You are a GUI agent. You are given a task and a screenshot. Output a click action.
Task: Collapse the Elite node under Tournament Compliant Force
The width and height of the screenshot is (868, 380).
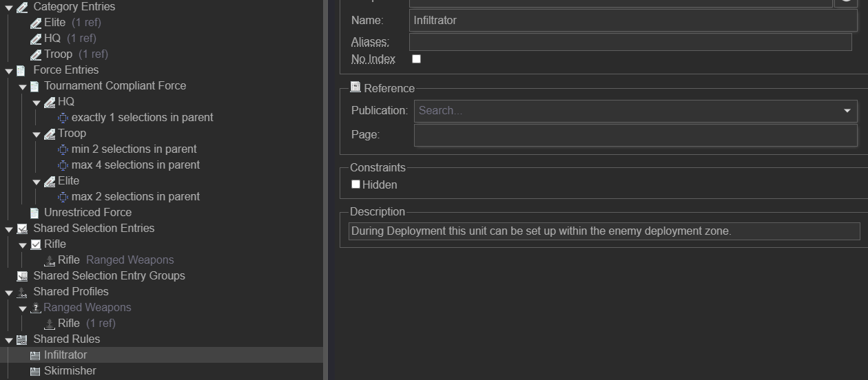(x=37, y=182)
